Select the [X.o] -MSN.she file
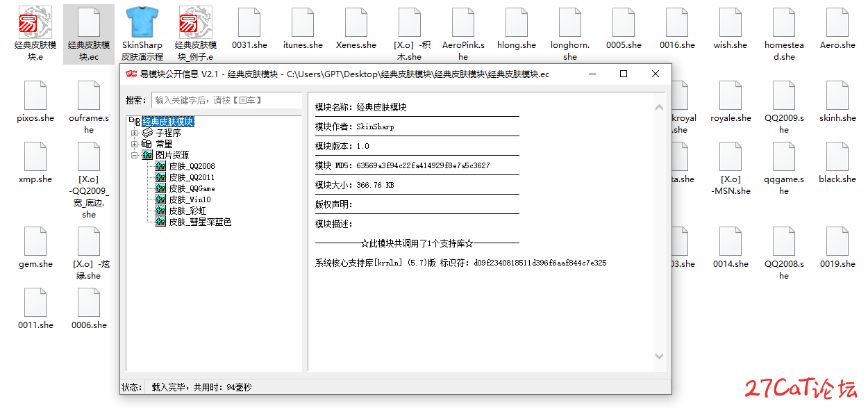 (x=731, y=157)
